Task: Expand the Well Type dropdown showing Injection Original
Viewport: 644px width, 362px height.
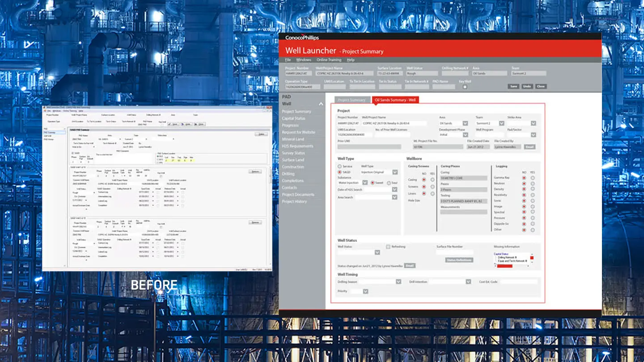Action: point(395,172)
